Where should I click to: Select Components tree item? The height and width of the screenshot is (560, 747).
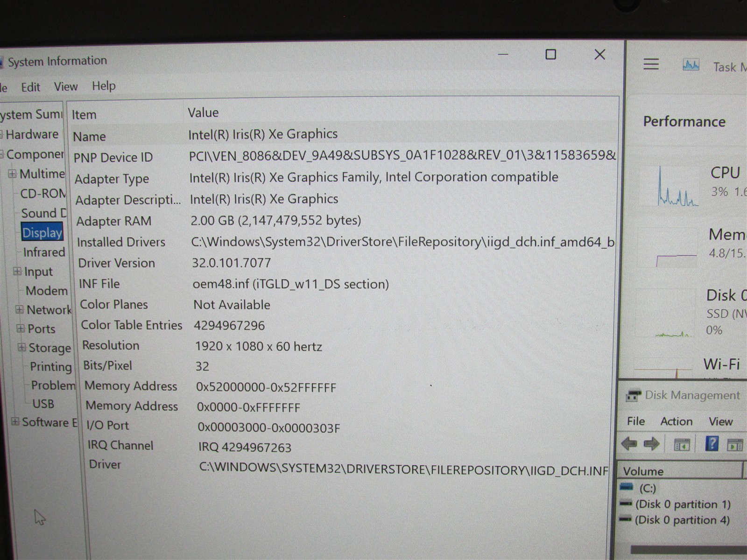pos(35,154)
